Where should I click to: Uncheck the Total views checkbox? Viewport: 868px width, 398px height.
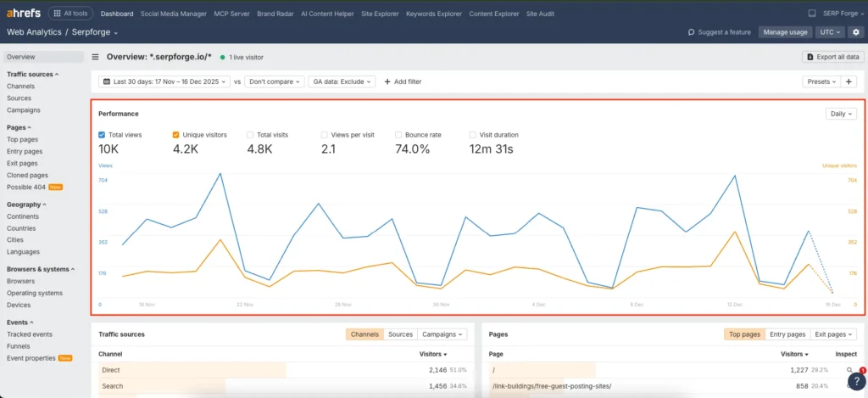click(103, 134)
